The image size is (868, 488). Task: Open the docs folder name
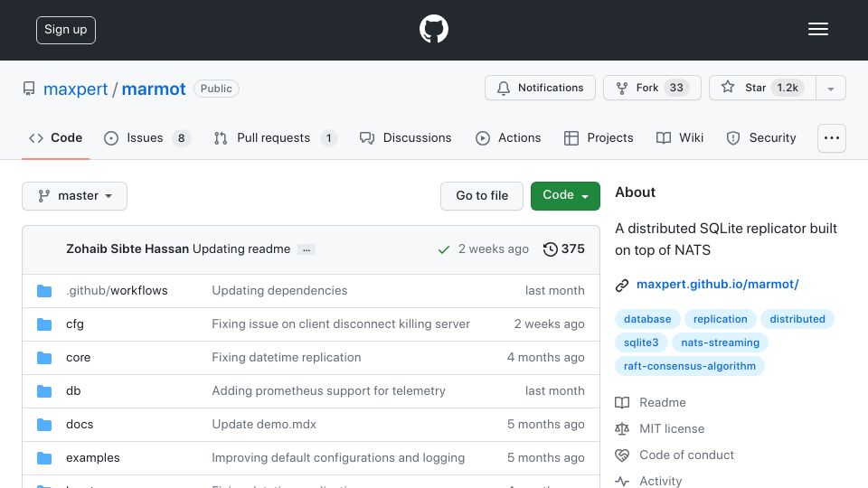80,425
